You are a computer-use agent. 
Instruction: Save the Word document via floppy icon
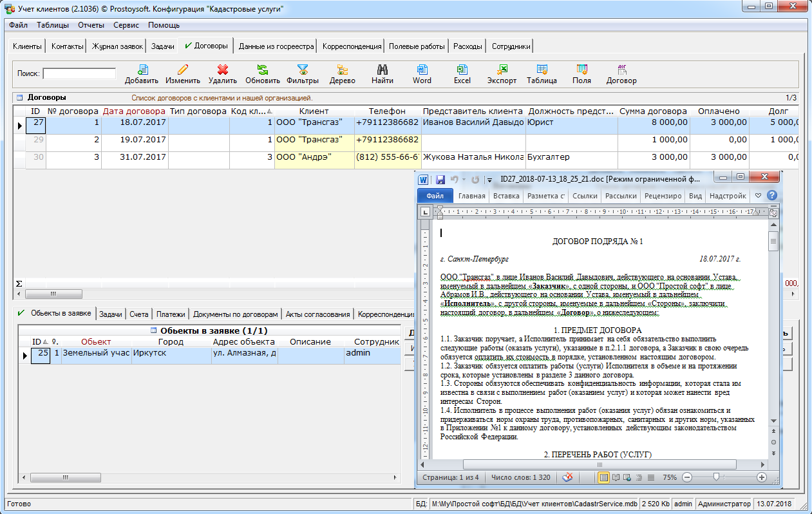pyautogui.click(x=440, y=179)
